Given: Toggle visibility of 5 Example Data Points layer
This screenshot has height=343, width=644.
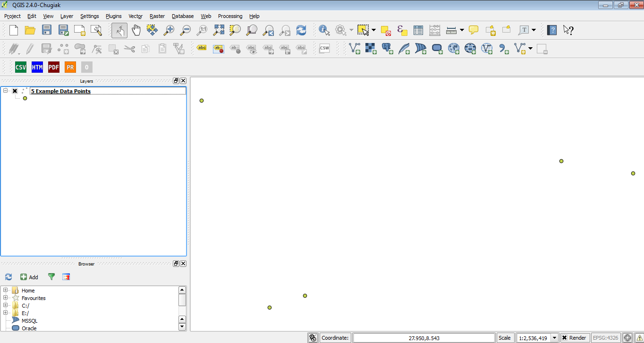Looking at the screenshot, I should (x=15, y=91).
